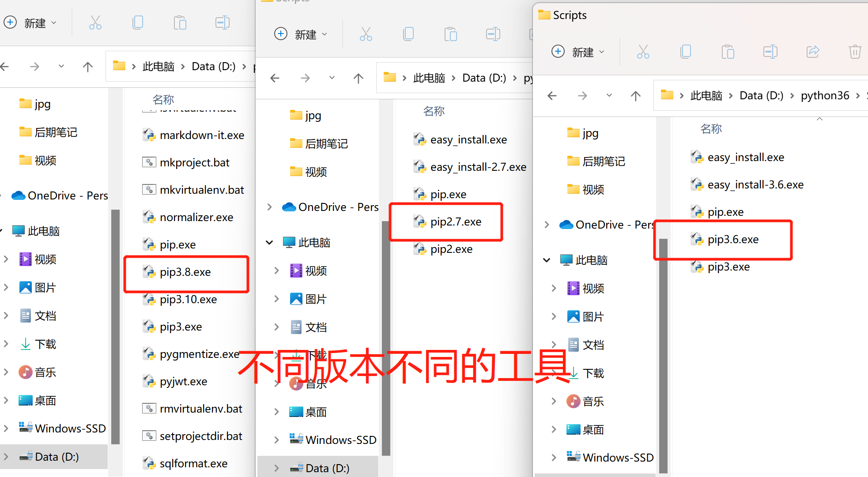Click the Delete trash icon in right window
This screenshot has height=477, width=868.
pyautogui.click(x=855, y=52)
